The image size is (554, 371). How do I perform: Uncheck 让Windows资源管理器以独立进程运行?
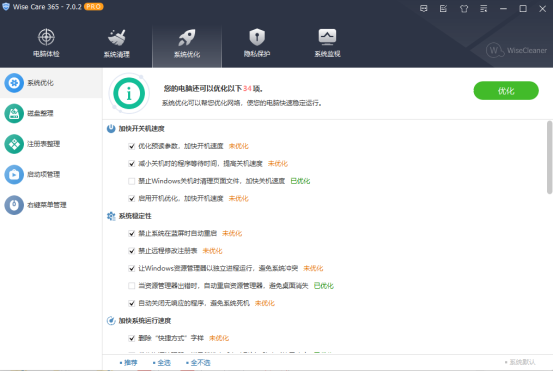tap(132, 269)
